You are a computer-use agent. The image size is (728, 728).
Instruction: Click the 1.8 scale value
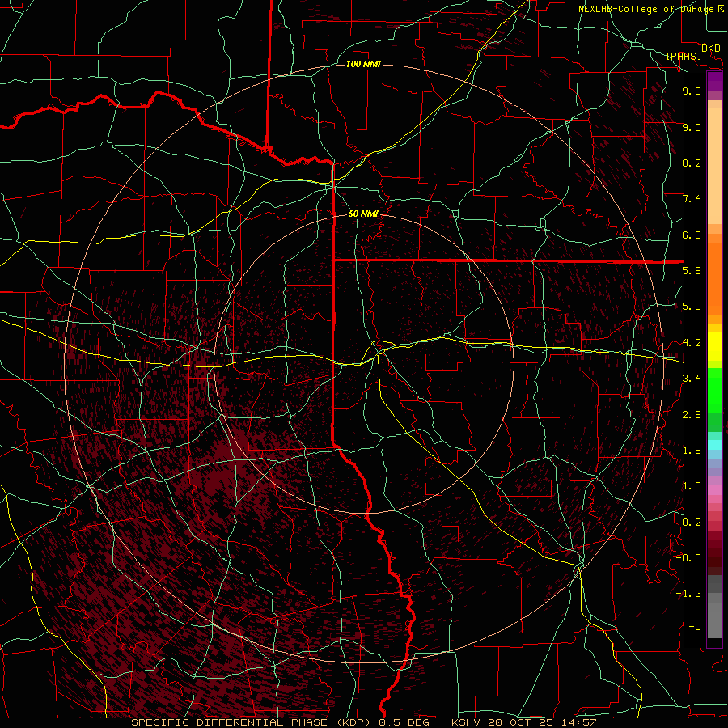click(692, 451)
